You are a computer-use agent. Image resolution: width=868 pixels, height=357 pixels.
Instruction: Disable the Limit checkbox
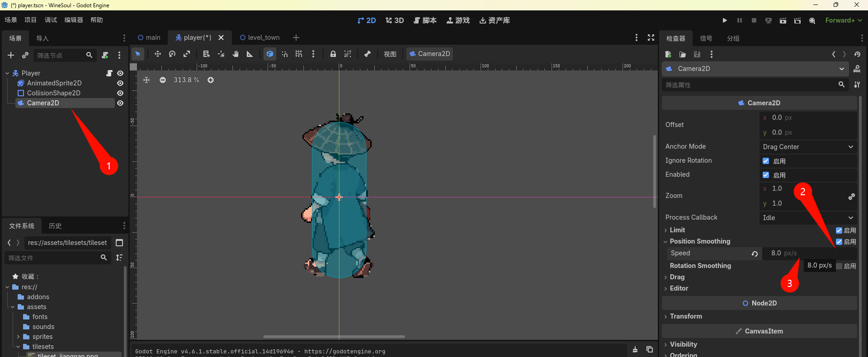[839, 230]
